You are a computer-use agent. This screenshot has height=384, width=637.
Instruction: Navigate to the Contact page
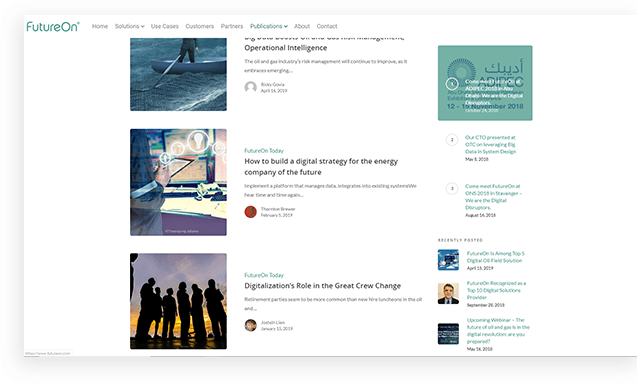click(327, 26)
